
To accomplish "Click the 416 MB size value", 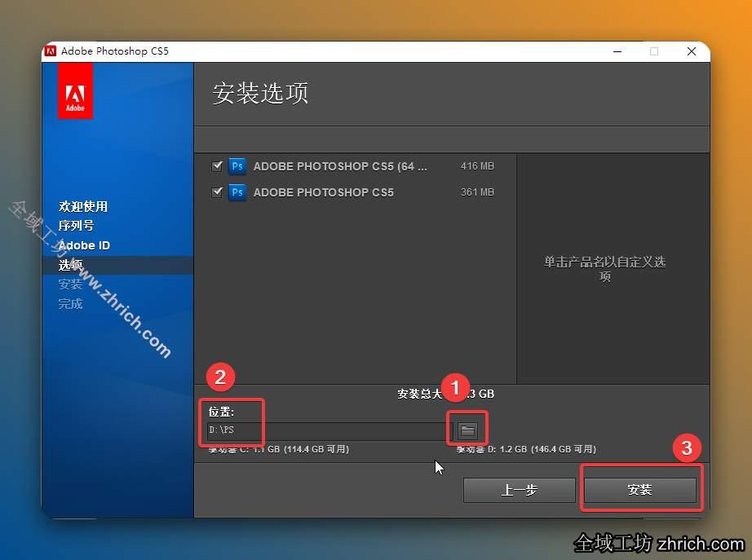I will point(477,166).
